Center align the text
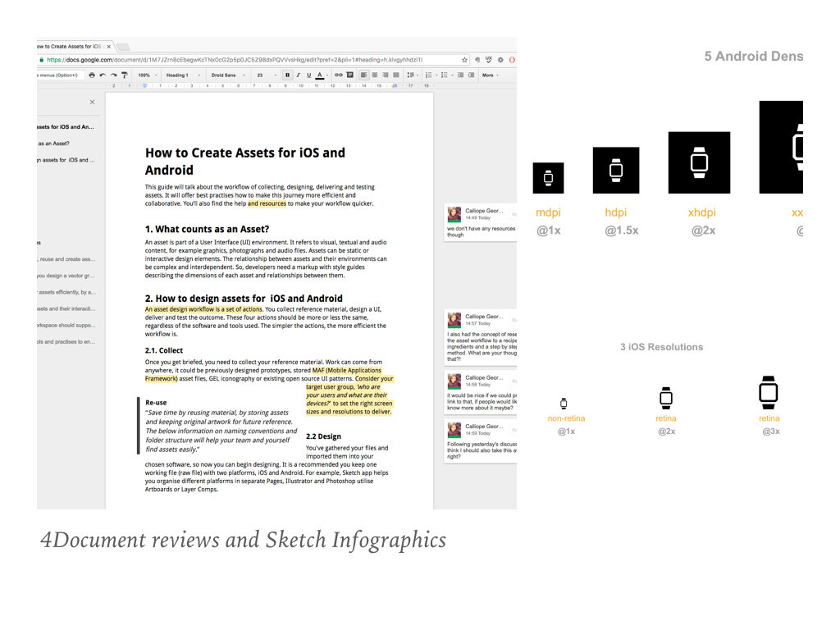840x630 pixels. pyautogui.click(x=374, y=75)
